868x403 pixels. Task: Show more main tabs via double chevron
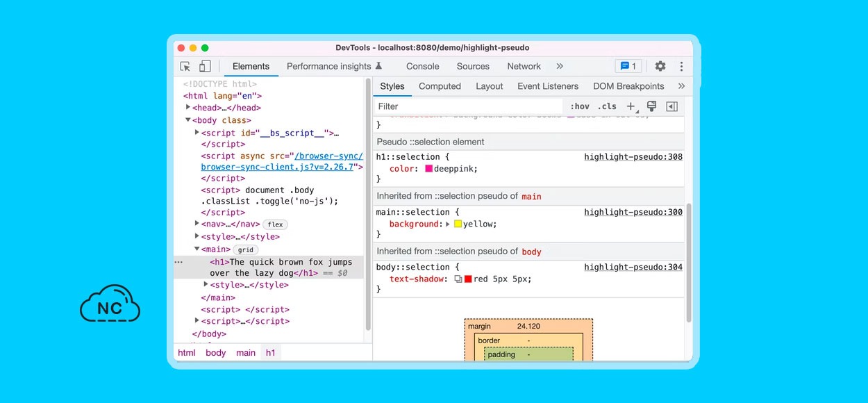[560, 66]
